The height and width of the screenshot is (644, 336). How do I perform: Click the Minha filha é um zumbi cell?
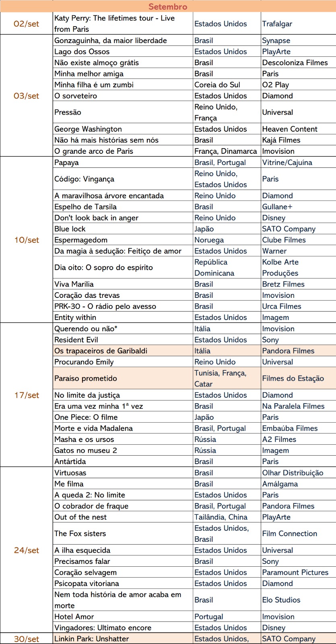(123, 85)
